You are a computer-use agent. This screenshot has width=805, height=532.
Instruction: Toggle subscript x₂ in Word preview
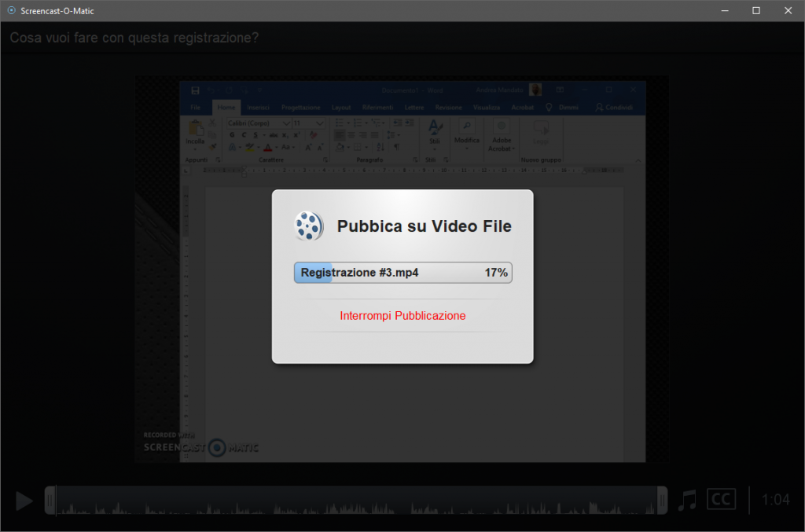[x=285, y=135]
